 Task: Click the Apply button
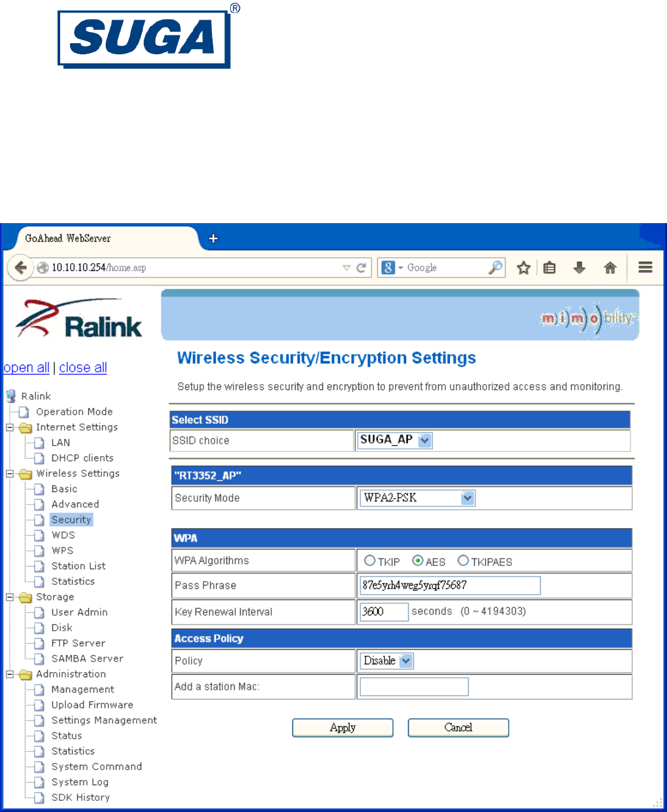coord(343,728)
